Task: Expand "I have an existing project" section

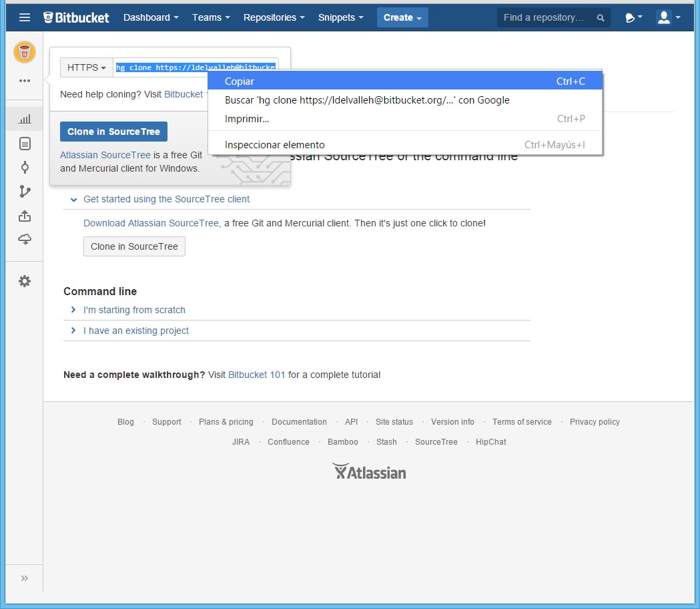Action: pyautogui.click(x=135, y=331)
